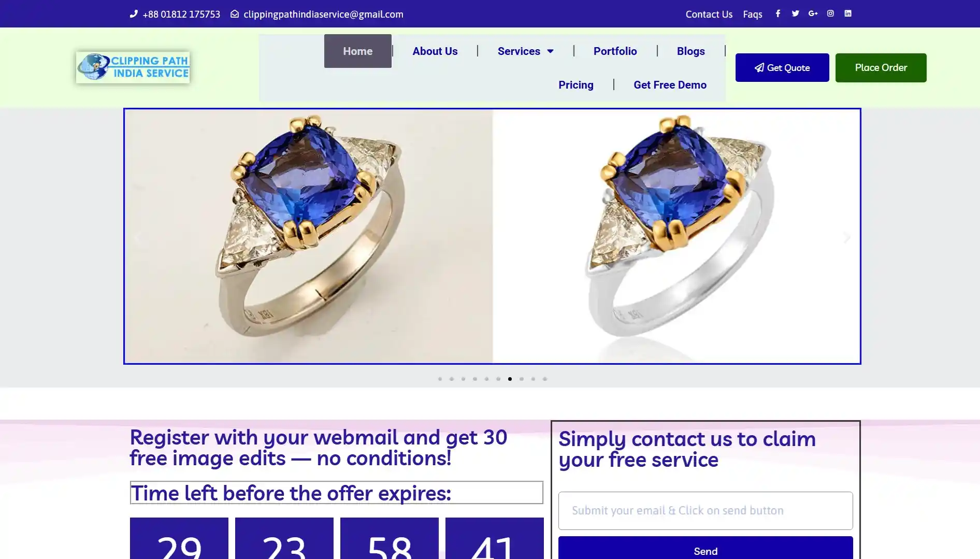
Task: Open the Instagram social icon
Action: click(830, 13)
